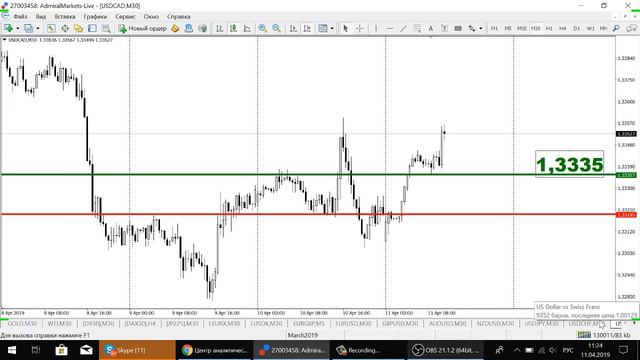Select the Text Label (T) tool
Viewport: 640px width, 360px height.
pos(444,28)
